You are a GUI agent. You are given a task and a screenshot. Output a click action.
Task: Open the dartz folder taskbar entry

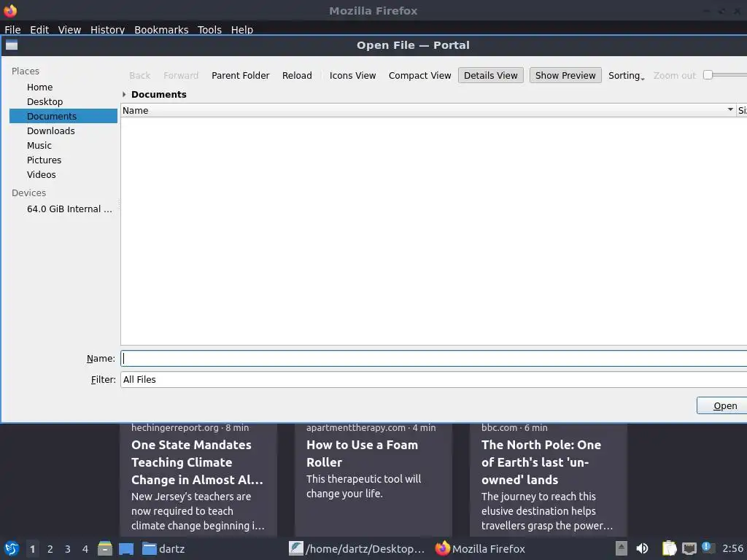(163, 548)
